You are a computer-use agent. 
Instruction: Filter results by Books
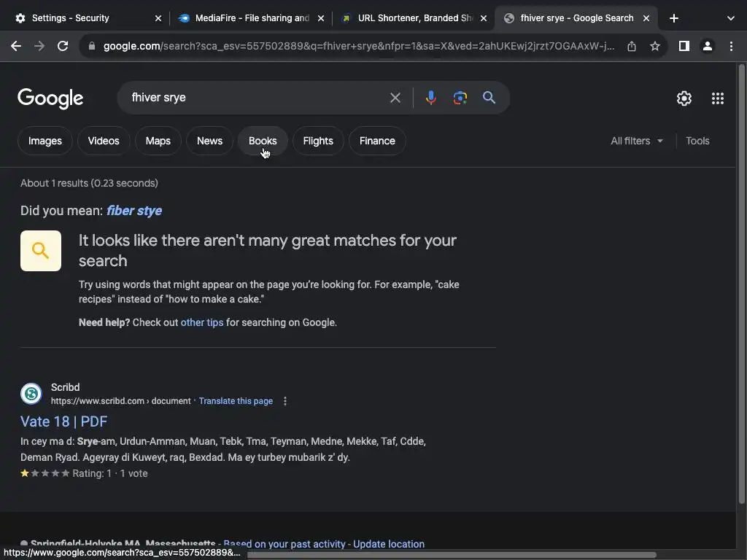coord(263,141)
